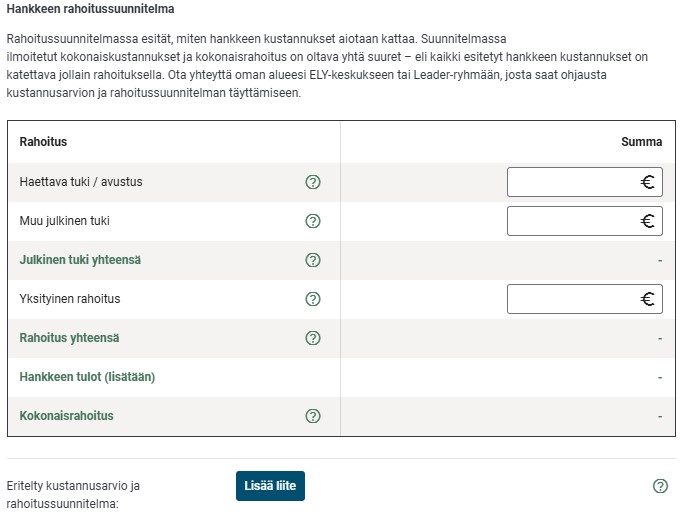The image size is (688, 526).
Task: Show help for Rahoitus yhteensä row
Action: coord(313,338)
